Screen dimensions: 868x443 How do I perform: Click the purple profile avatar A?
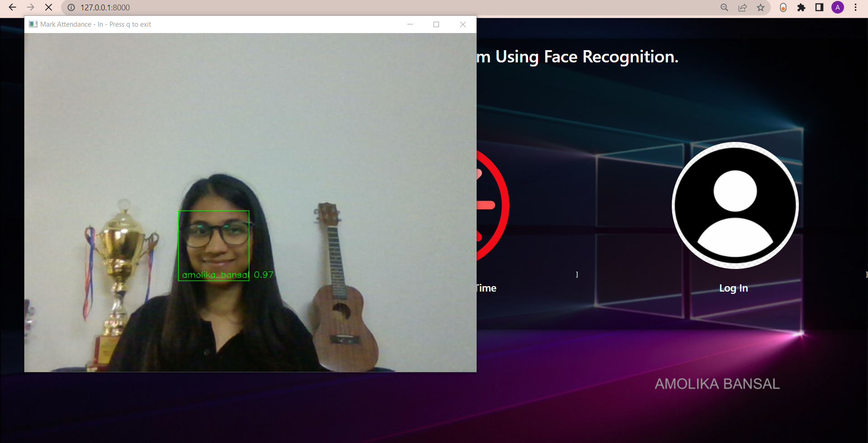pos(838,8)
